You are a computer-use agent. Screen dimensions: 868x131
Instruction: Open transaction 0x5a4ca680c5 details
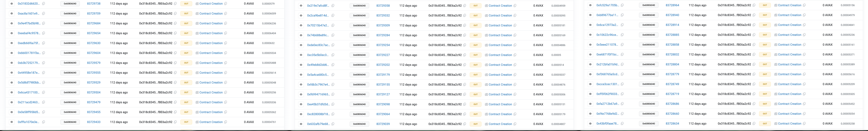(x=318, y=75)
